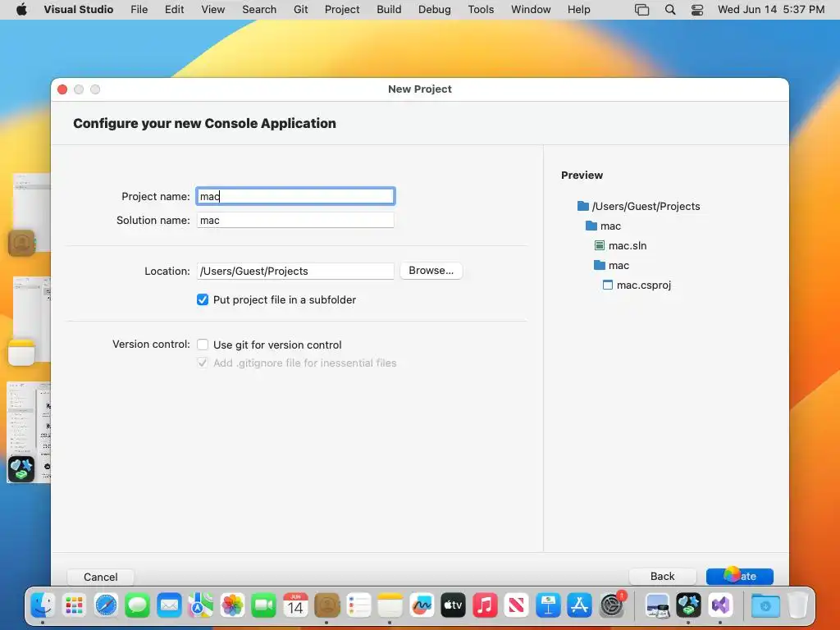
Task: Select /Users/Guest/Projects in Preview tree
Action: (x=639, y=206)
